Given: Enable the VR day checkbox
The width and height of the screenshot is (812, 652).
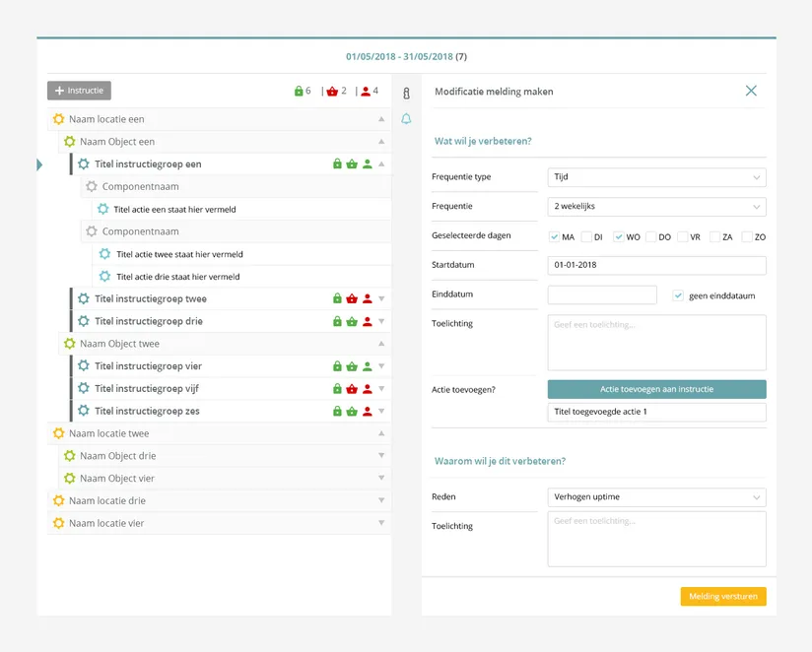Looking at the screenshot, I should [683, 237].
